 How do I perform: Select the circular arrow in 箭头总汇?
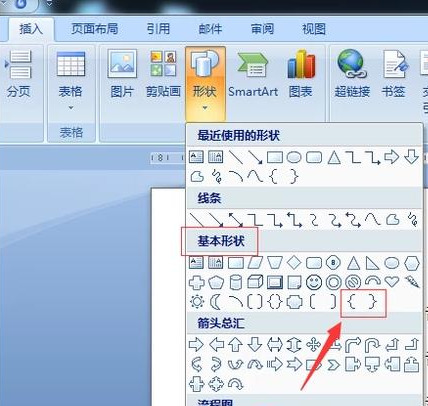pyautogui.click(x=236, y=384)
